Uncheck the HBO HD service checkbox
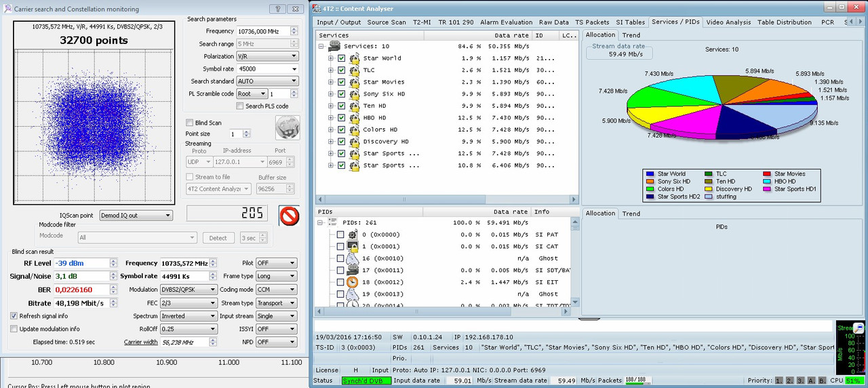868x388 pixels. pos(342,118)
